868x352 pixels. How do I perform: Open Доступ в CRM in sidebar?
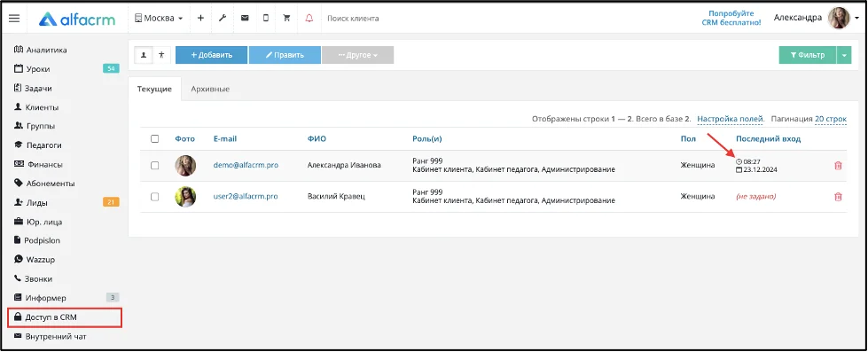pos(65,317)
